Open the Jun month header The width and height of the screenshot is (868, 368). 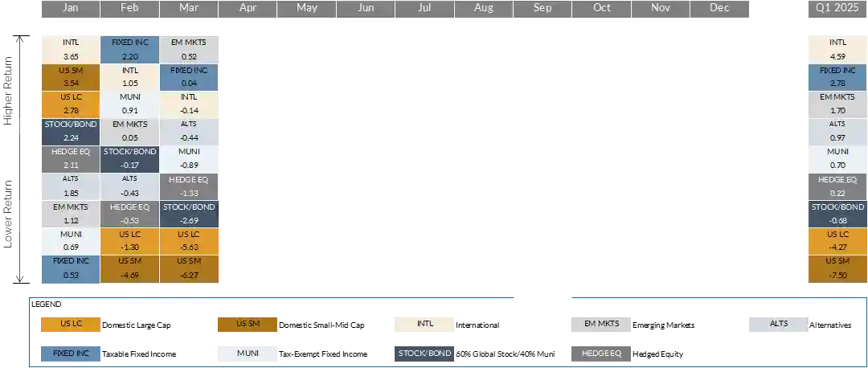pyautogui.click(x=366, y=8)
